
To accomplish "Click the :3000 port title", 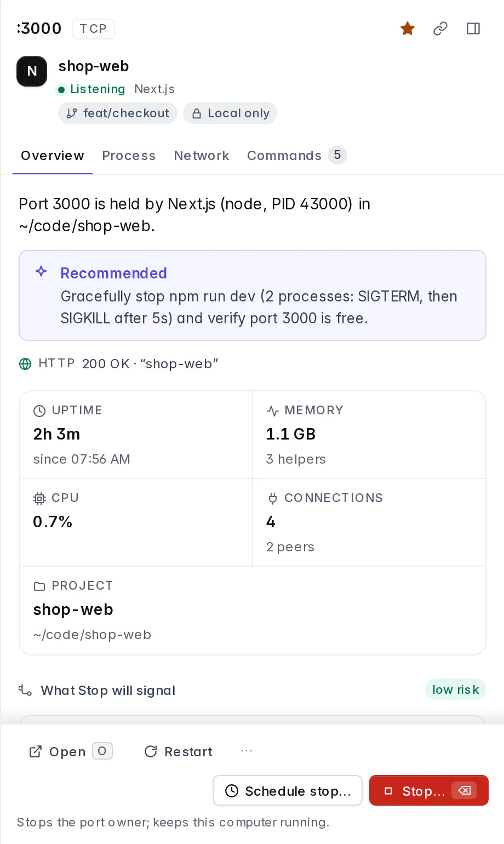I will click(x=39, y=28).
